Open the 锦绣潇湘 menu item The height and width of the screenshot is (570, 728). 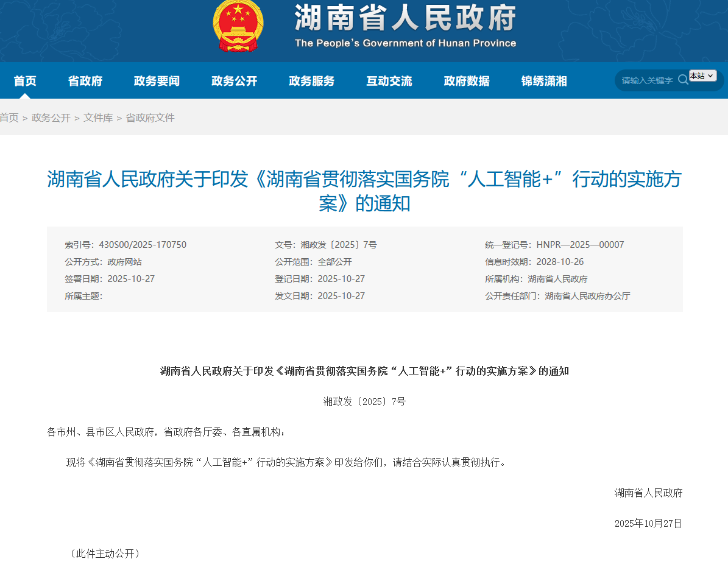(544, 80)
